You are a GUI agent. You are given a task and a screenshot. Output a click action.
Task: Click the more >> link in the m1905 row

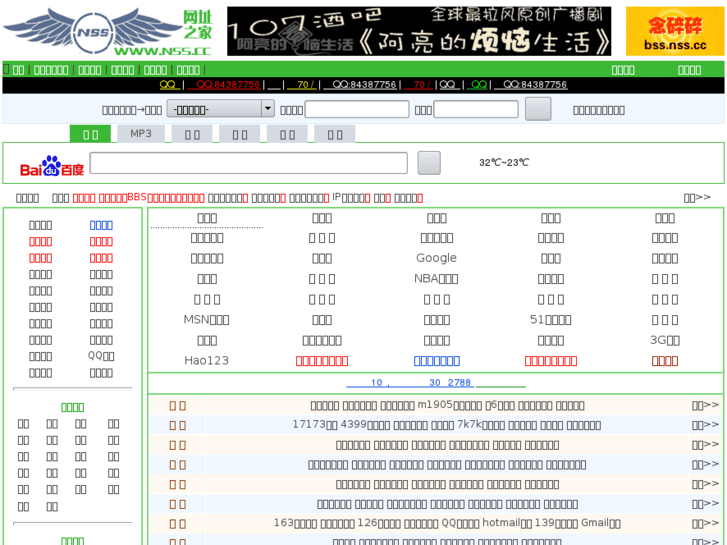[x=705, y=405]
